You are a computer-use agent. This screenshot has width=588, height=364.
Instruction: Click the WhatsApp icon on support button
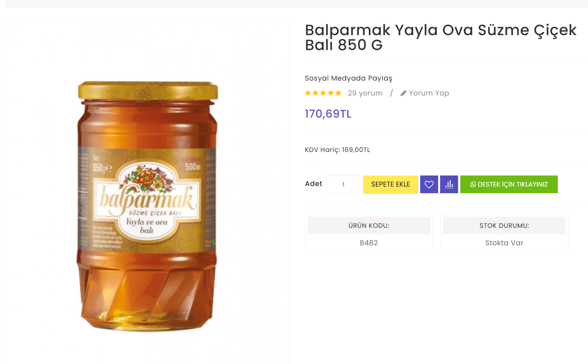[473, 184]
